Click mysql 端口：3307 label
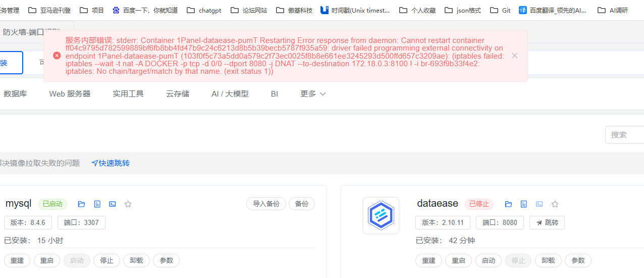This screenshot has height=278, width=644. click(82, 222)
